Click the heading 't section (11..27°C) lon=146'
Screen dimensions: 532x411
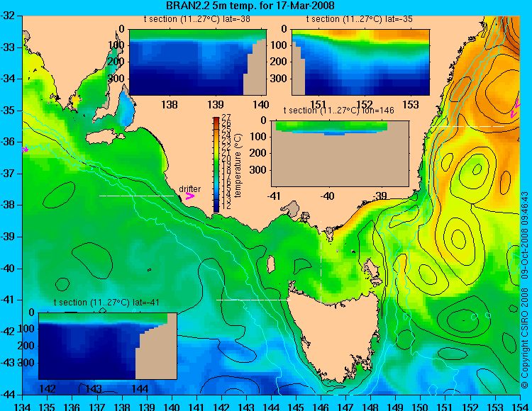coord(339,111)
